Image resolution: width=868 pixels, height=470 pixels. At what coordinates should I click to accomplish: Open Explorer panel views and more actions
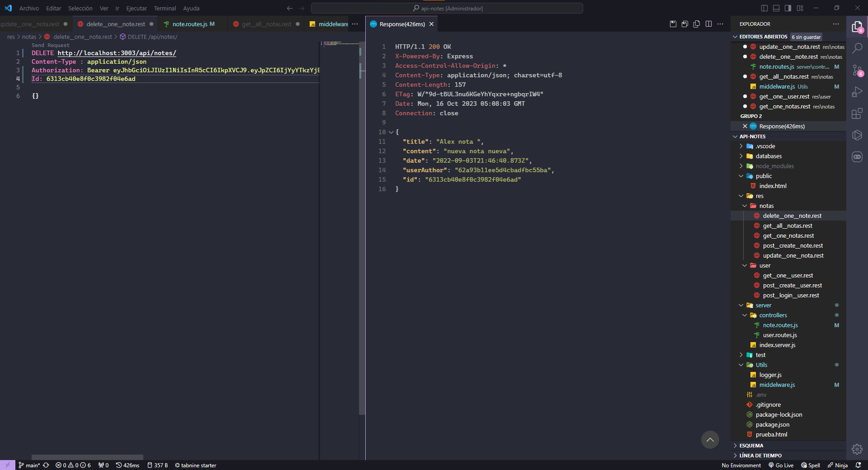tap(836, 24)
